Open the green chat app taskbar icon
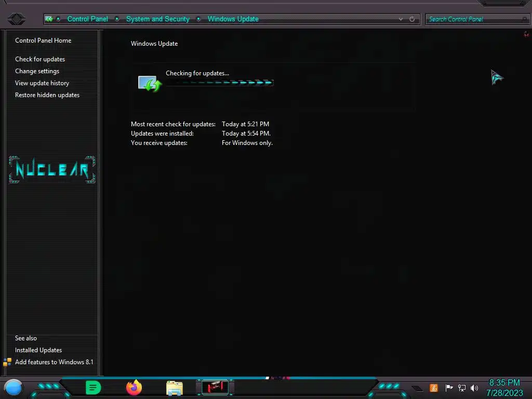The image size is (532, 399). [94, 388]
